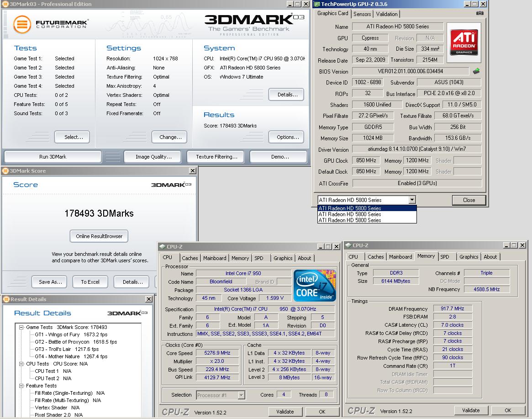Select CPU Test 1 row
The image size is (532, 419).
[x=53, y=371]
